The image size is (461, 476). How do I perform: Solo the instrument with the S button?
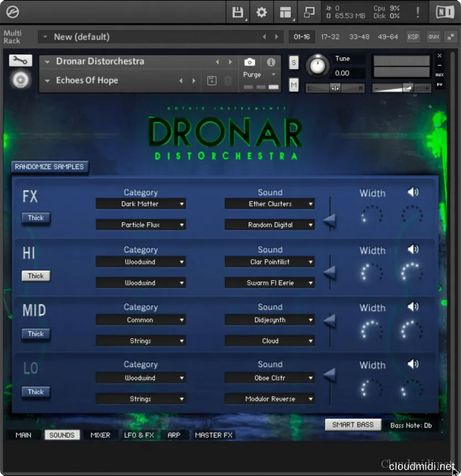[x=294, y=63]
